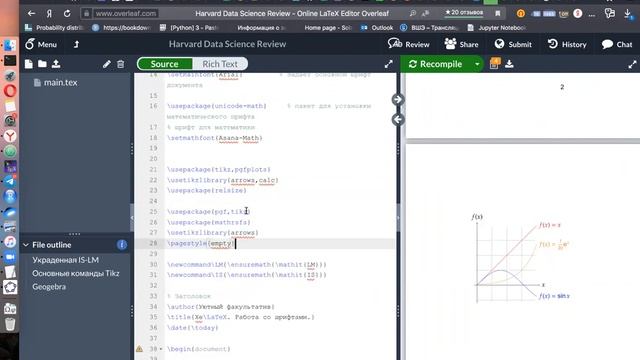Image resolution: width=640 pixels, height=360 pixels.
Task: Open the browser three-dots extensions menu
Action: pos(592,14)
